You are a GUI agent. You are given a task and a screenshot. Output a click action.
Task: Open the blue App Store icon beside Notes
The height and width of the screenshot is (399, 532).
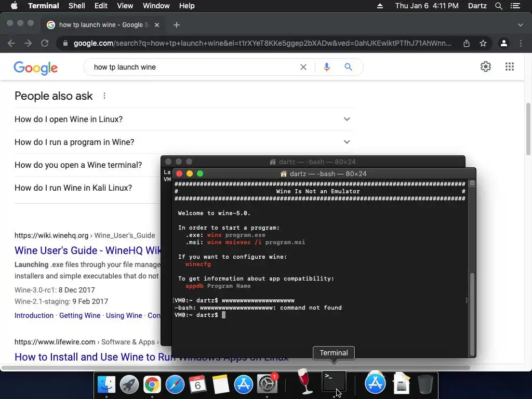click(243, 384)
